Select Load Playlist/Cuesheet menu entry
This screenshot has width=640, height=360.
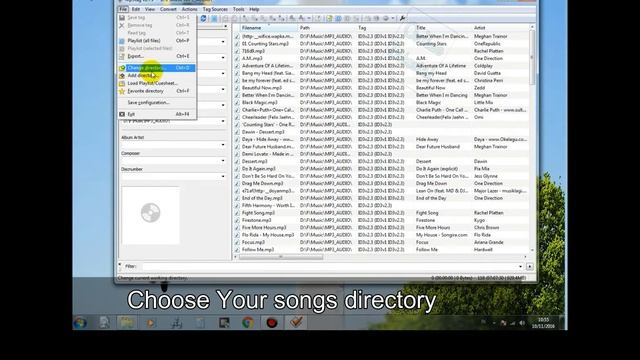coord(157,83)
